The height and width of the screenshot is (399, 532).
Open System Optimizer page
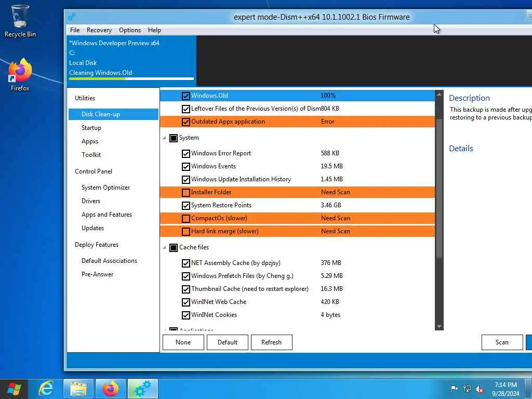click(105, 187)
